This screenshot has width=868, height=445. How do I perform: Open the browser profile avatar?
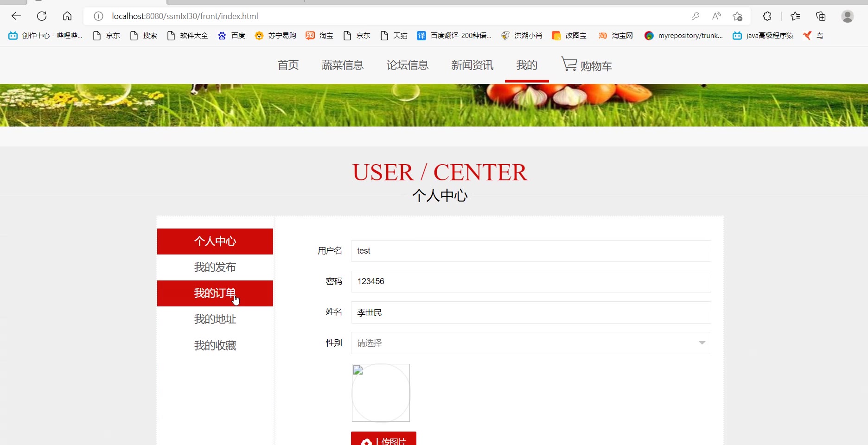coord(848,16)
